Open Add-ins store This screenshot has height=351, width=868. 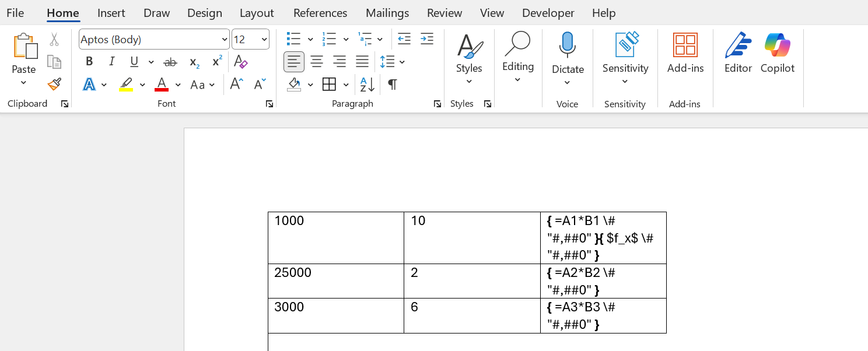coord(685,54)
